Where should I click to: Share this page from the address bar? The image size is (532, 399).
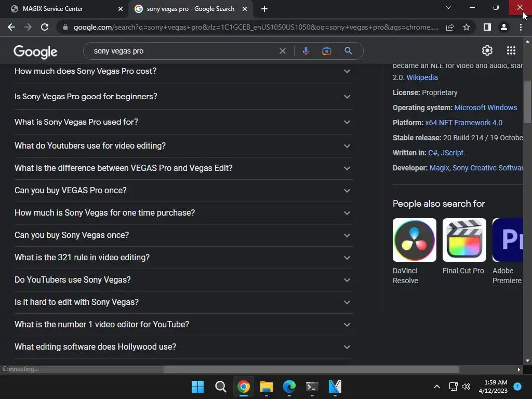point(450,27)
